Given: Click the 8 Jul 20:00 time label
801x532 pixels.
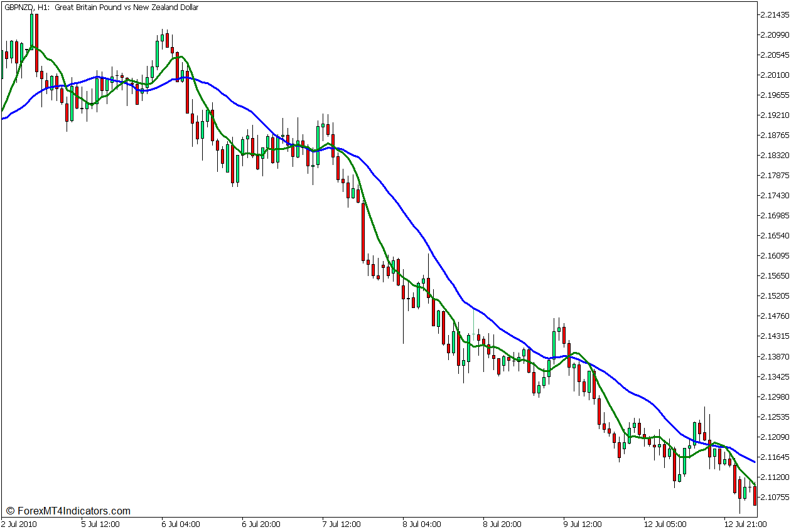Looking at the screenshot, I should tap(502, 524).
